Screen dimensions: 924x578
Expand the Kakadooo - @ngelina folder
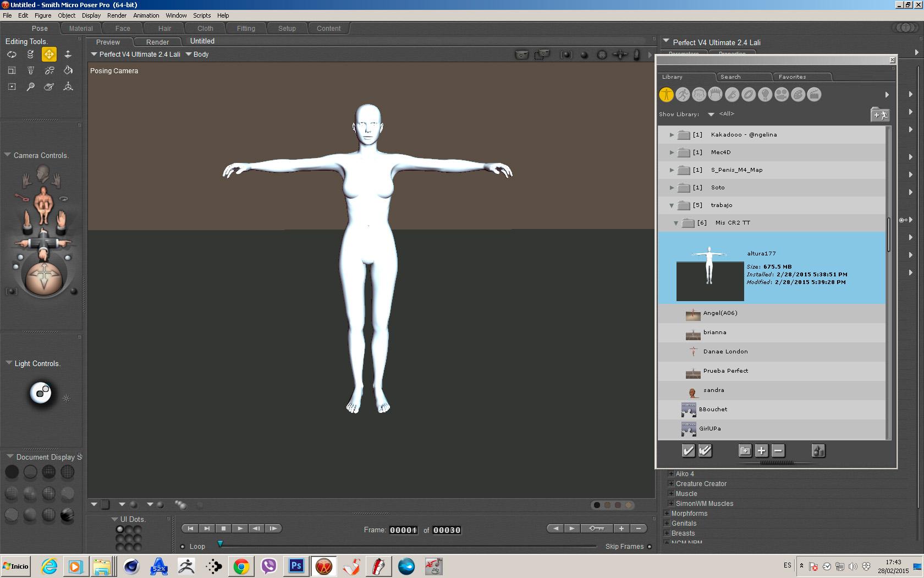point(672,135)
